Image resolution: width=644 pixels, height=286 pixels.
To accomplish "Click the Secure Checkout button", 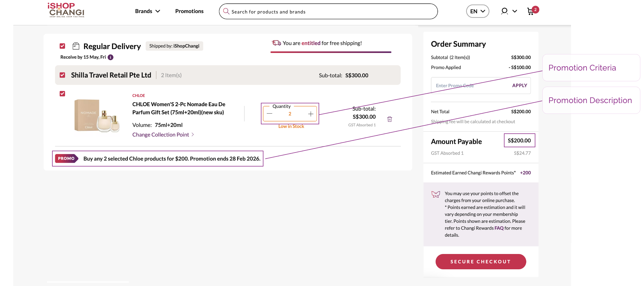I will tap(480, 262).
